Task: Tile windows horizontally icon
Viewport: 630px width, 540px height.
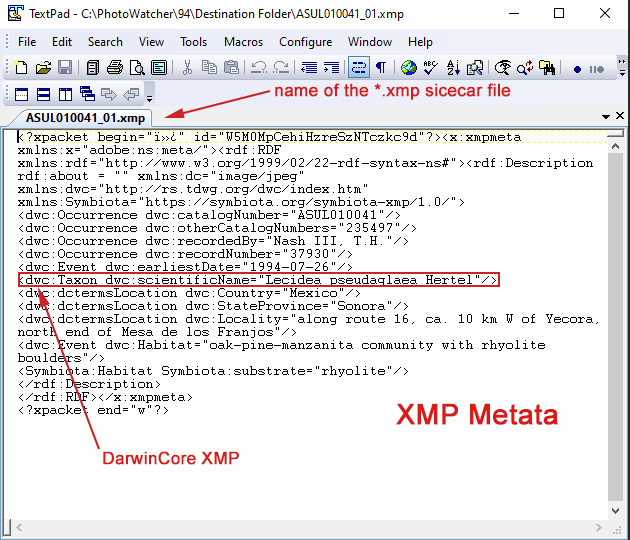Action: (43, 95)
